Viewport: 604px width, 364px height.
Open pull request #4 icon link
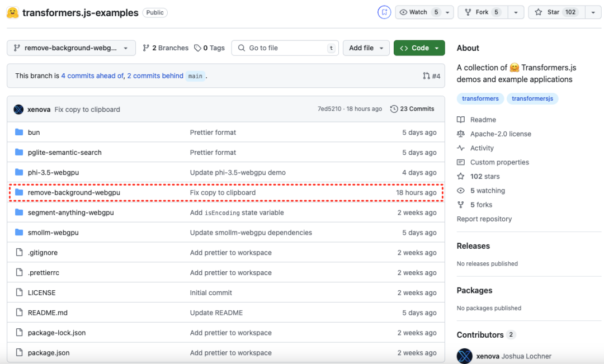(x=431, y=76)
